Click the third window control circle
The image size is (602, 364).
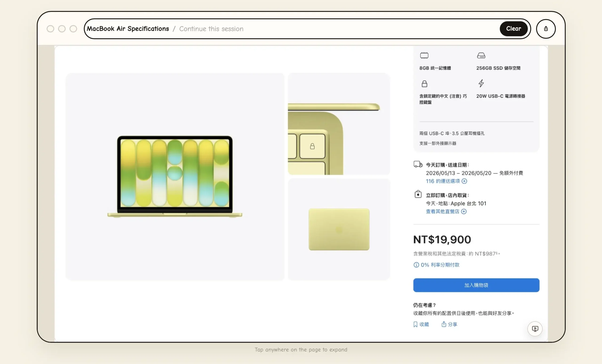(x=73, y=29)
